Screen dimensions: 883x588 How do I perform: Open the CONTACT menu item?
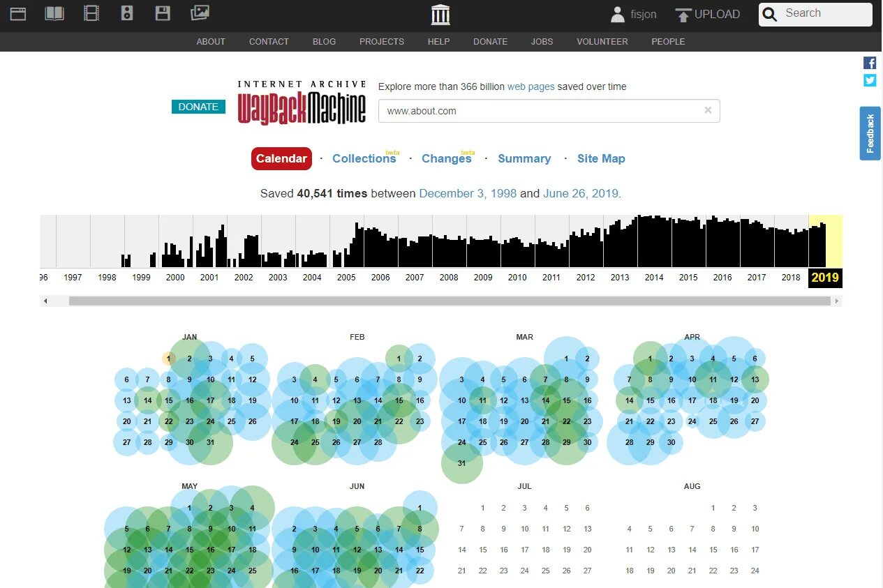pyautogui.click(x=269, y=41)
